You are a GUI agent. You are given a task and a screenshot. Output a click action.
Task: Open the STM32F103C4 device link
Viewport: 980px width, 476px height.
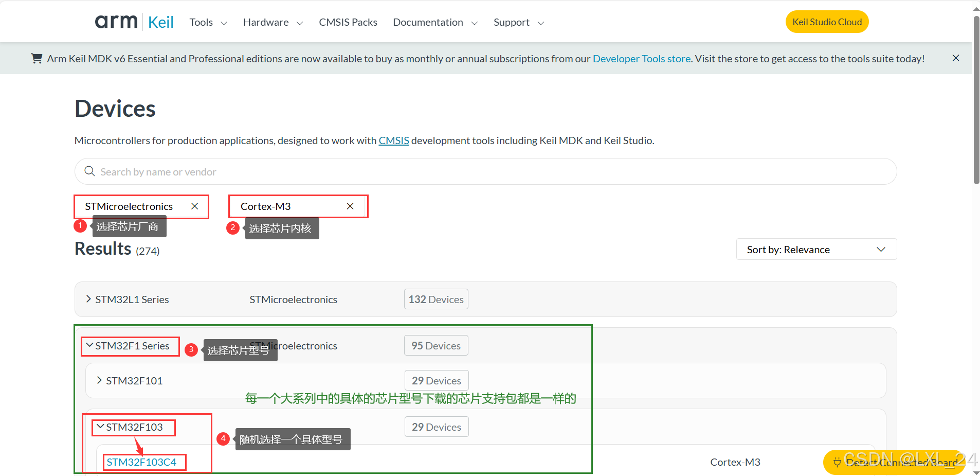click(x=141, y=462)
